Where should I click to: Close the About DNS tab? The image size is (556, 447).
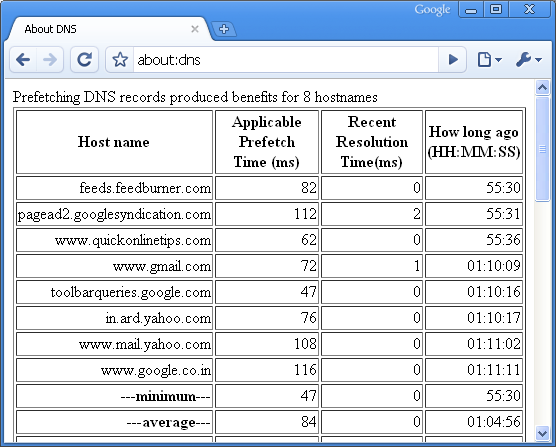195,29
